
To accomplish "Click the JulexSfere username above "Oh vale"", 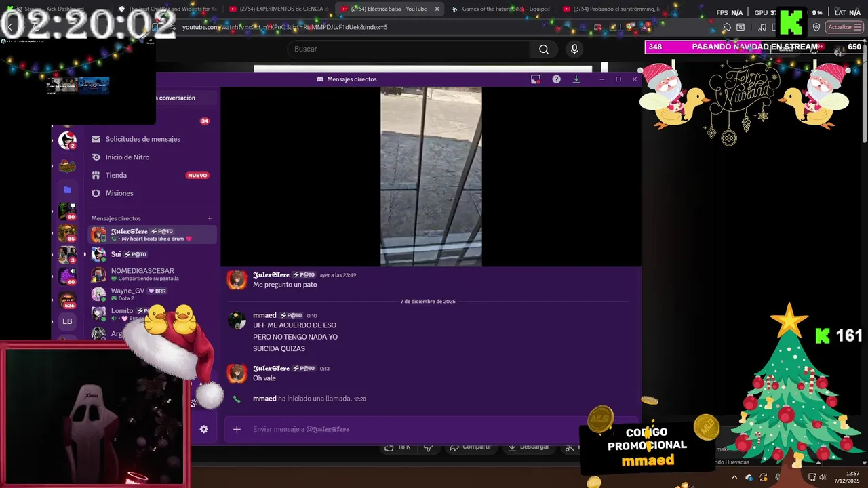I will coord(271,368).
